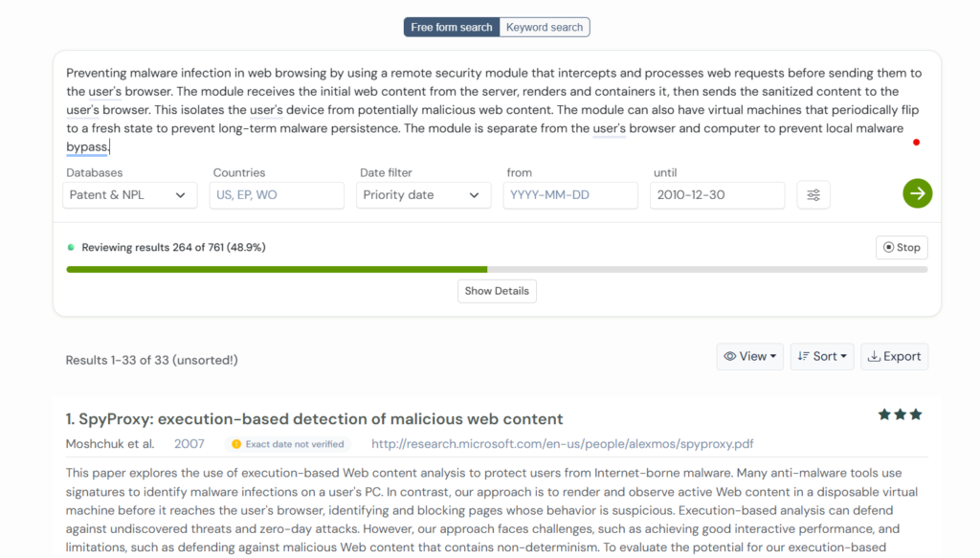Screen dimensions: 980x558
Task: Open the SpyProxy PDF link
Action: tap(562, 444)
